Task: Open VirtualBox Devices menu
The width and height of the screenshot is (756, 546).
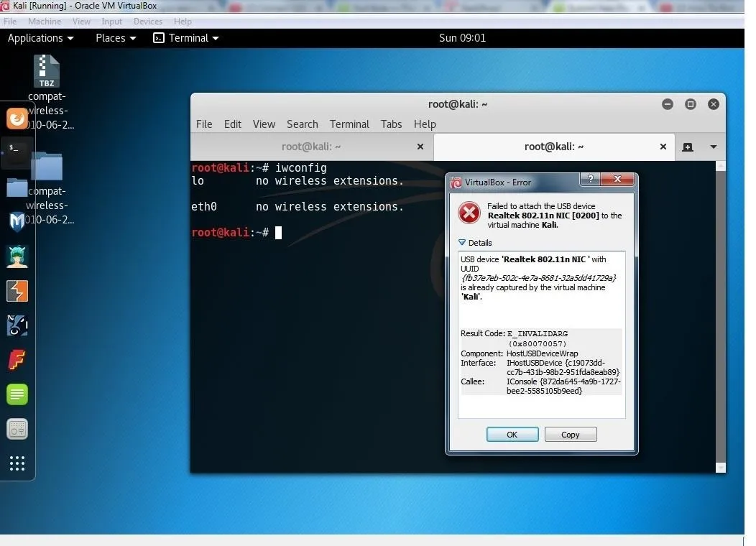Action: pos(147,22)
